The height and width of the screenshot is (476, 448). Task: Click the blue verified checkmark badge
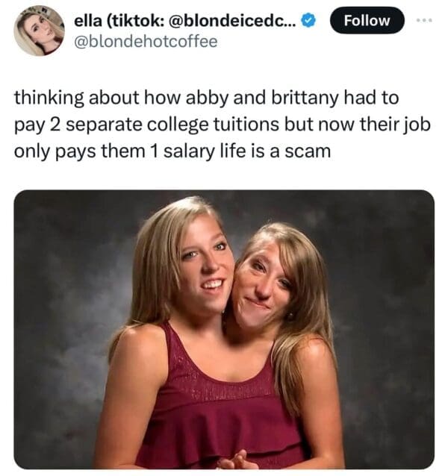click(x=308, y=21)
